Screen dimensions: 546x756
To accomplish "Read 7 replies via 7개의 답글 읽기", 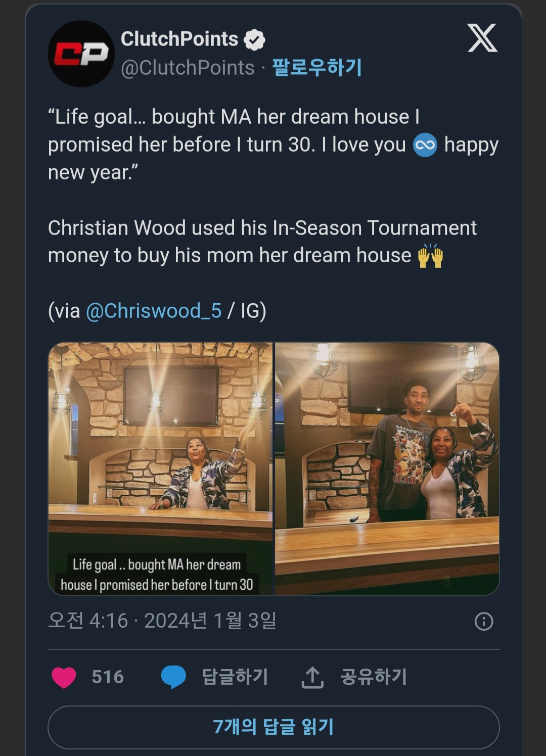I will point(274,727).
